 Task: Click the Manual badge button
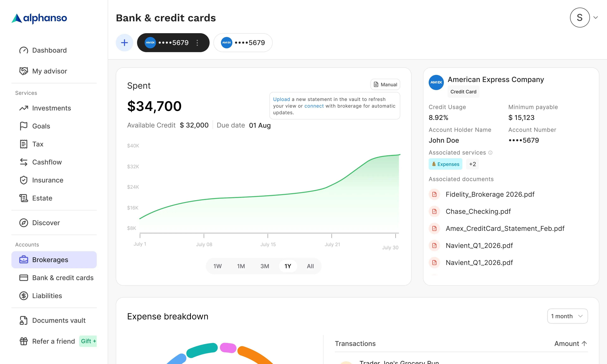385,85
